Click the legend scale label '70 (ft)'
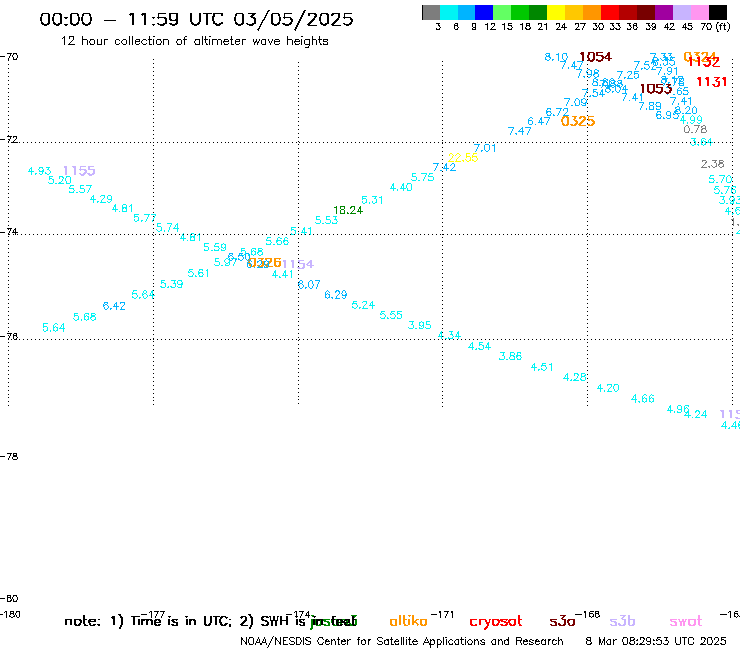 [715, 27]
